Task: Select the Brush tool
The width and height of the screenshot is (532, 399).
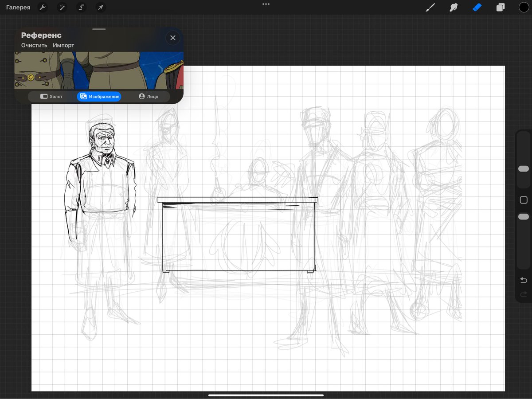Action: (x=430, y=8)
